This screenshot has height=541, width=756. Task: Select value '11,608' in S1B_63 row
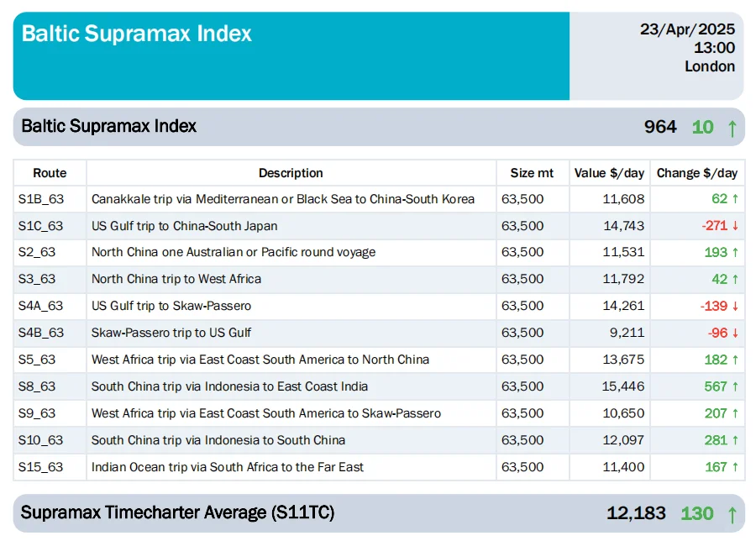pyautogui.click(x=623, y=199)
